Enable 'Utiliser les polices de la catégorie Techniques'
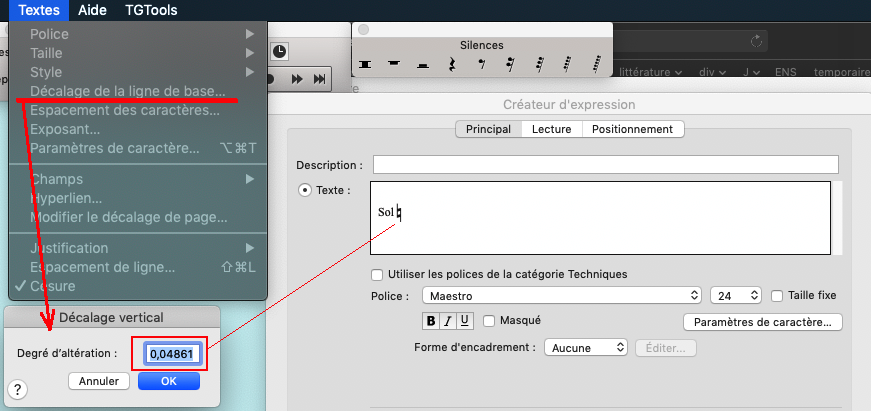 [x=377, y=274]
